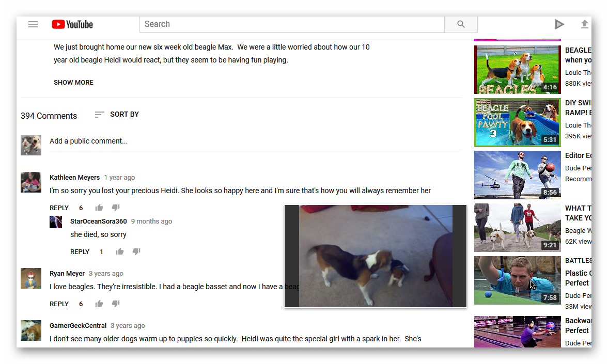Open the SORT BY comments dropdown
The width and height of the screenshot is (608, 364).
(117, 114)
